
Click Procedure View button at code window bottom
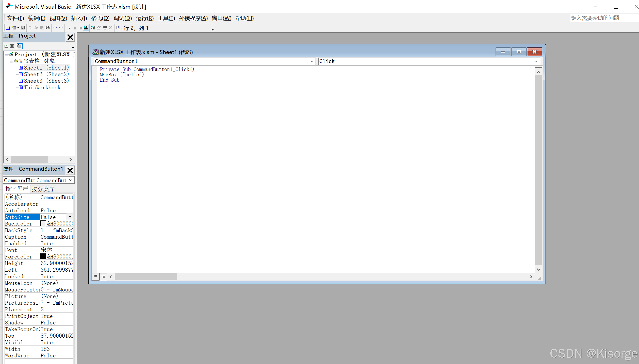click(x=95, y=276)
